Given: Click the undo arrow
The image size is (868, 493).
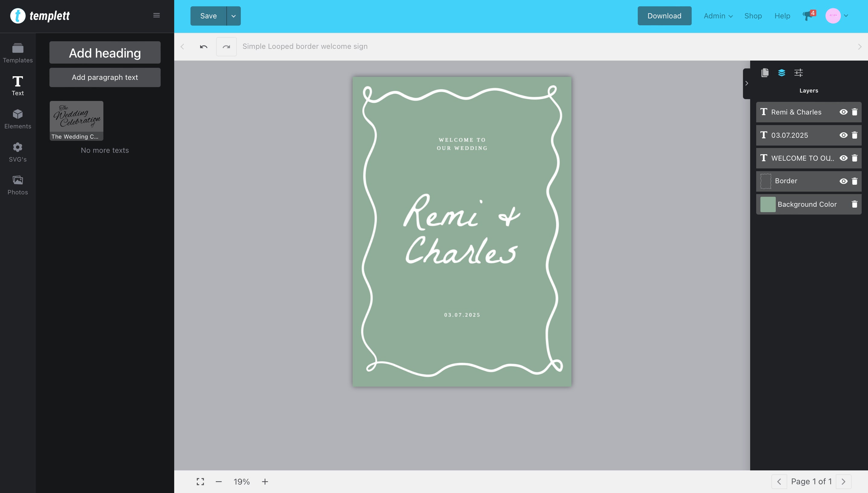Looking at the screenshot, I should (x=203, y=47).
